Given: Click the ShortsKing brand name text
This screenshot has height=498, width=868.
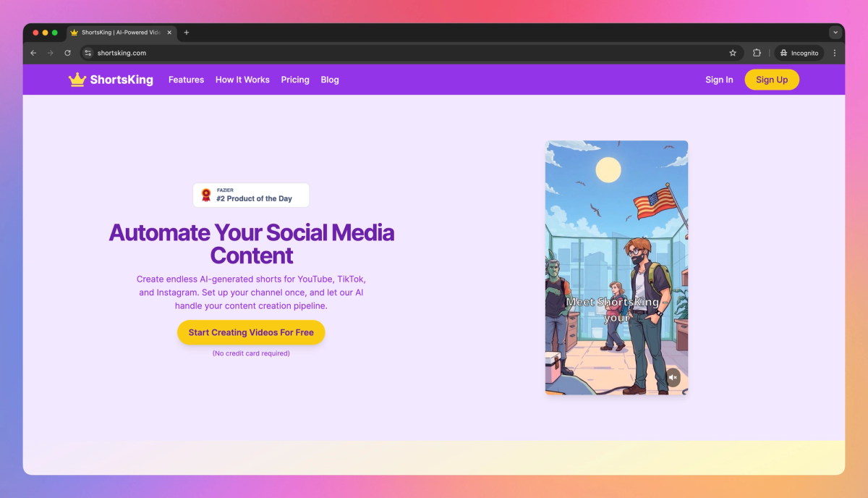Looking at the screenshot, I should click(x=122, y=80).
